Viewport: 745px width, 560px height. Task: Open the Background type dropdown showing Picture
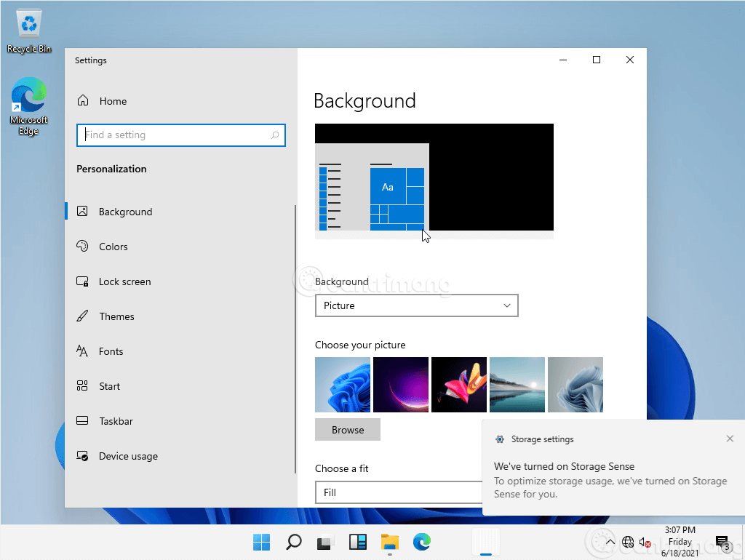click(x=416, y=305)
